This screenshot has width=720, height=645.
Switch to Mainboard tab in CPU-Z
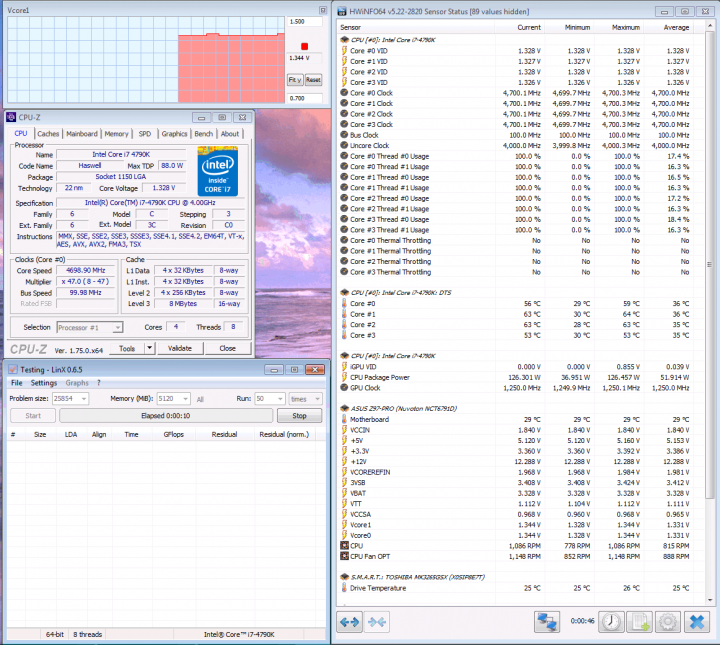point(82,134)
